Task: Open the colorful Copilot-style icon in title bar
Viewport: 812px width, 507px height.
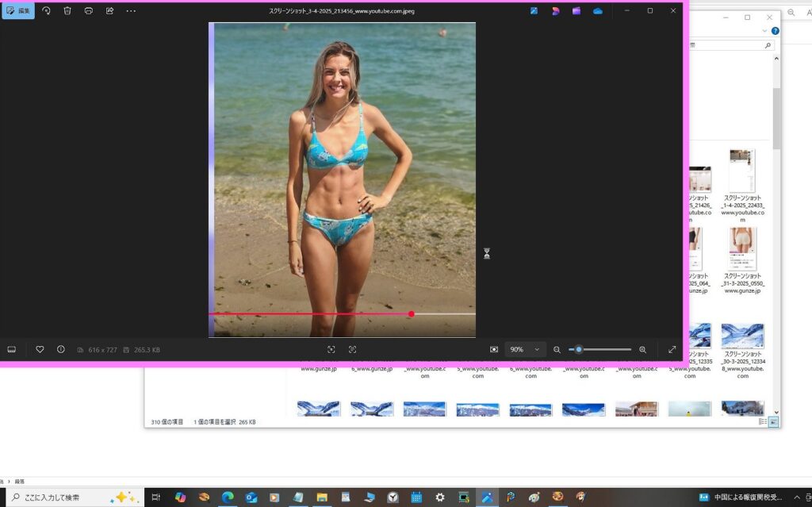Action: (555, 10)
